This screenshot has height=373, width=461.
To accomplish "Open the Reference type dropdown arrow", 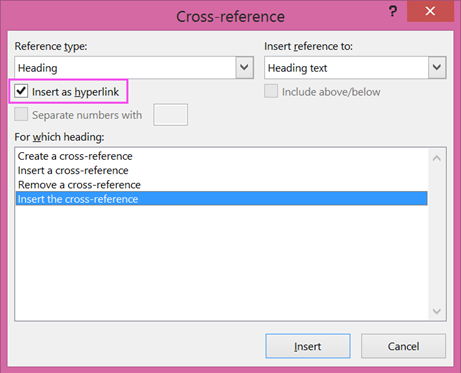I will [x=245, y=68].
